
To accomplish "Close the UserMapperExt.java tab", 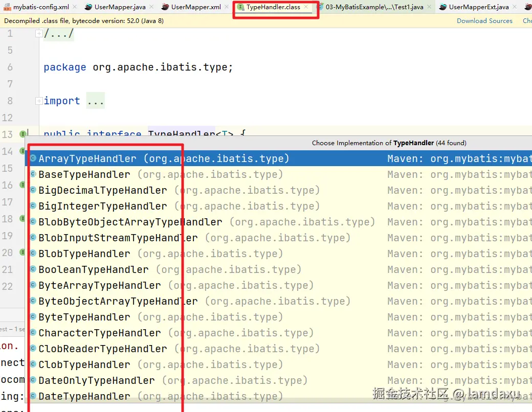I will (x=515, y=7).
